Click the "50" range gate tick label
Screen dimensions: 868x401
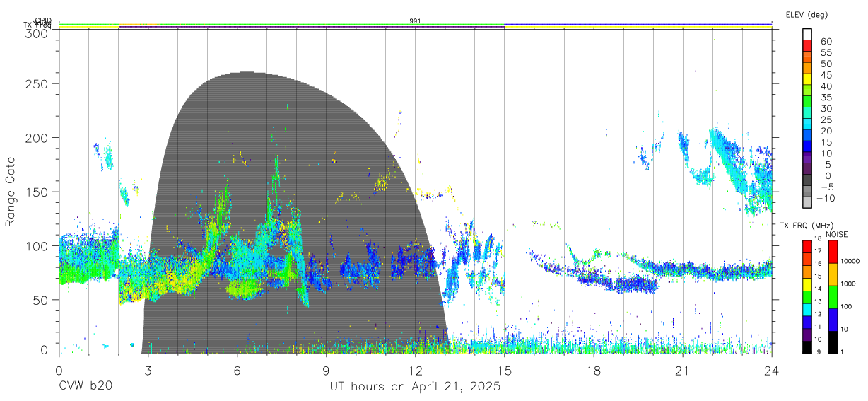[39, 300]
